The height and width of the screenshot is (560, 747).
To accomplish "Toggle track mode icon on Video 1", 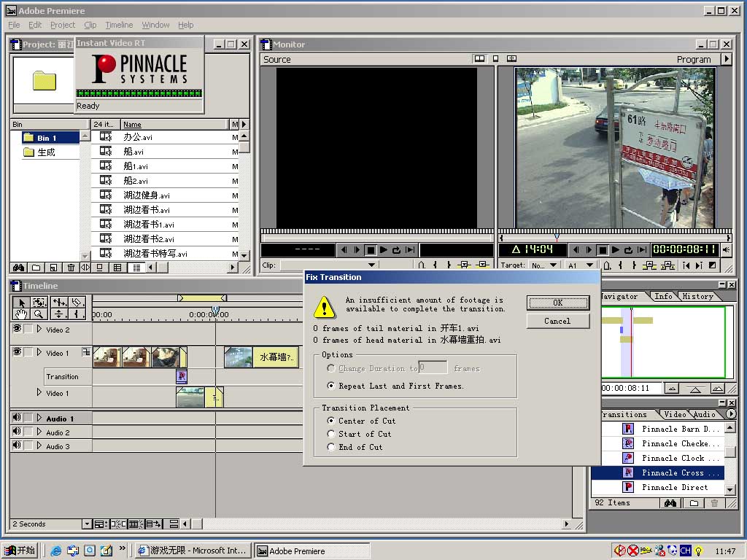I will coord(86,352).
